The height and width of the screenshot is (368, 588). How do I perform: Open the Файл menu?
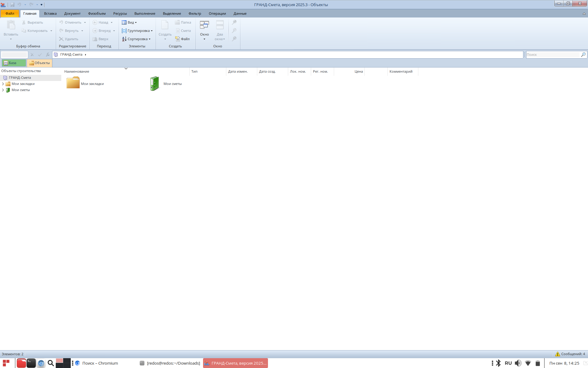[10, 13]
